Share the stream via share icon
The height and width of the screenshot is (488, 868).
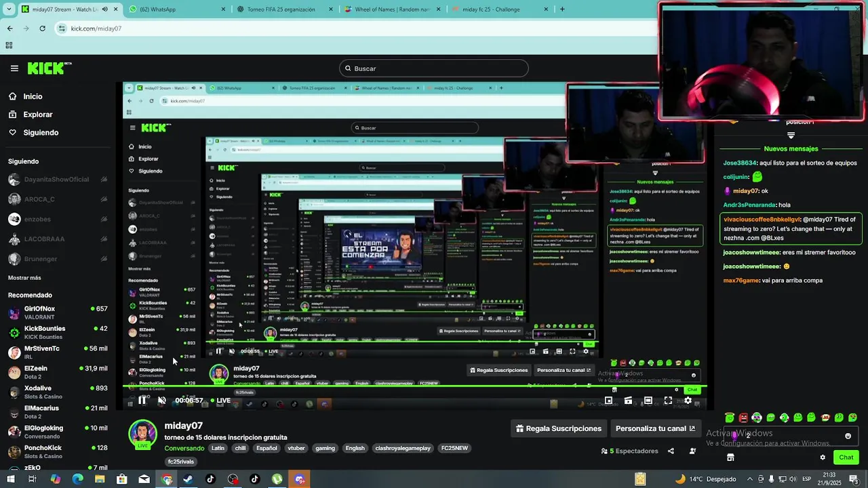671,451
